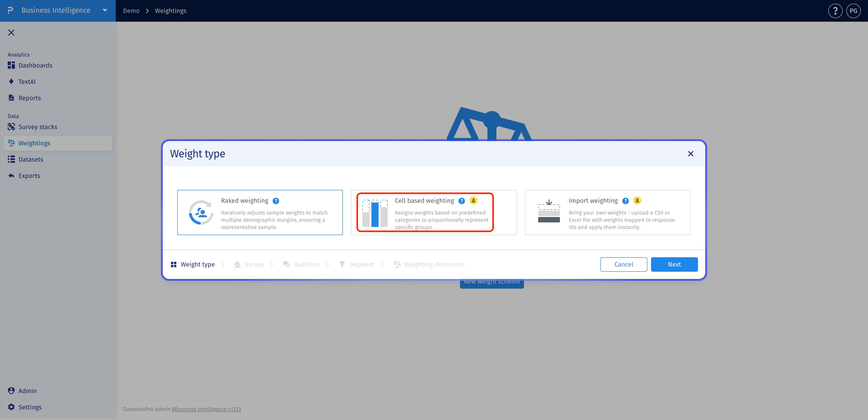The image size is (868, 420).
Task: Click the Weightings scale icon in sidebar
Action: (x=11, y=143)
